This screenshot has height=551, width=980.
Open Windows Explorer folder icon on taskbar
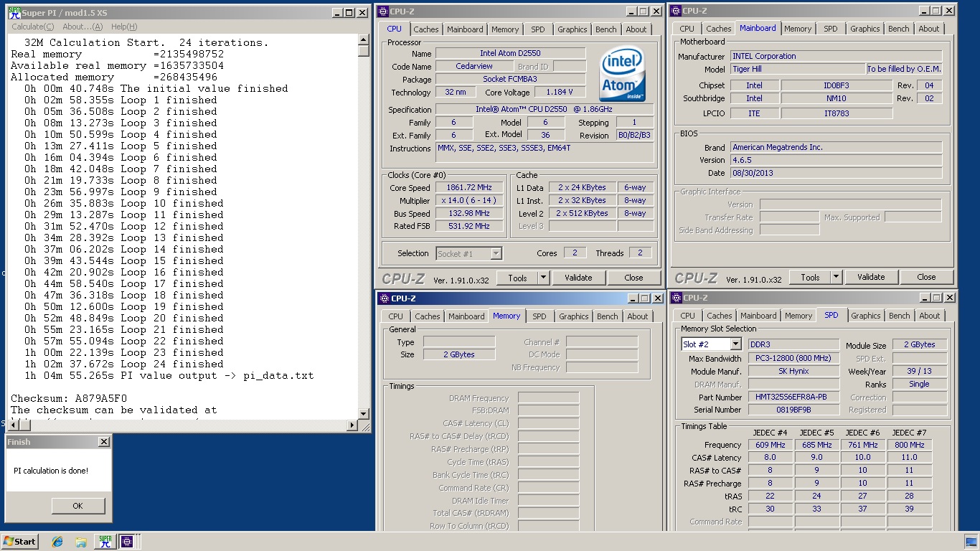click(x=81, y=542)
